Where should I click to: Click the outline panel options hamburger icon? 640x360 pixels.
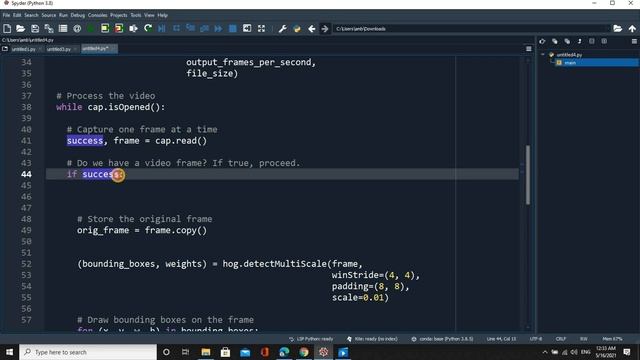pyautogui.click(x=634, y=41)
